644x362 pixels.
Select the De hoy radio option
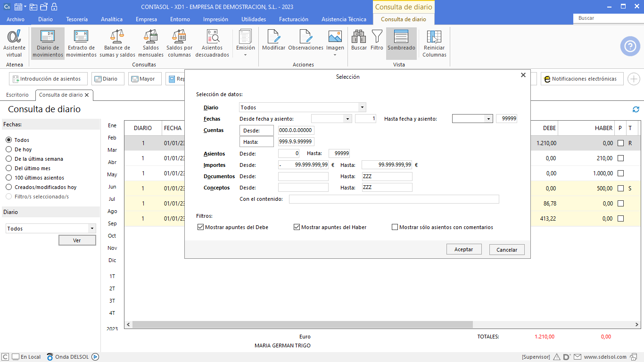tap(9, 149)
